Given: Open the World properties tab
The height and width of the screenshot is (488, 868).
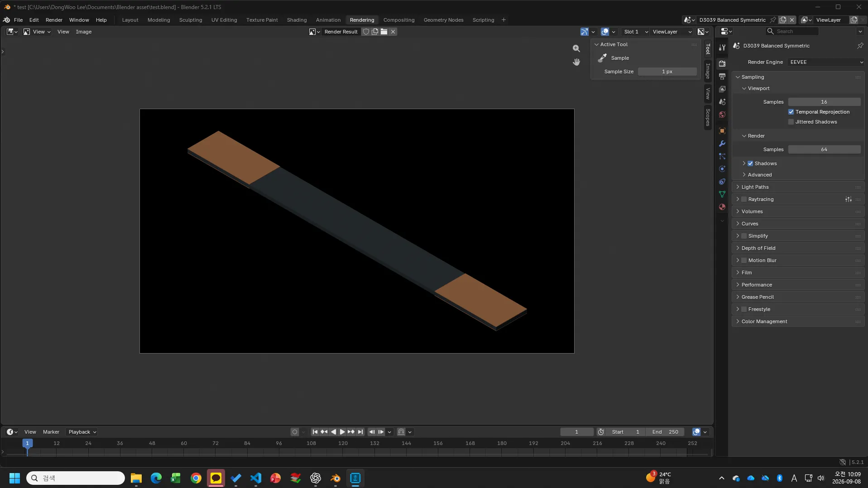Looking at the screenshot, I should pyautogui.click(x=722, y=115).
